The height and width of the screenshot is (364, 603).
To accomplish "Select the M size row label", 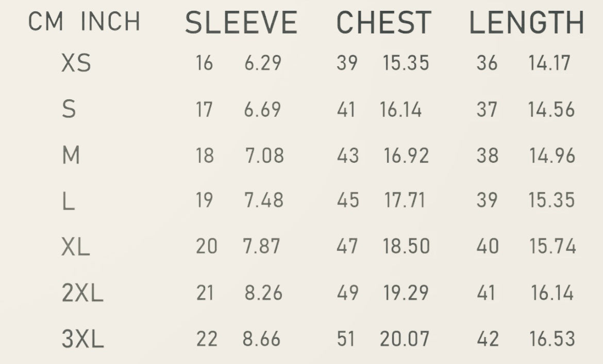I will [71, 155].
